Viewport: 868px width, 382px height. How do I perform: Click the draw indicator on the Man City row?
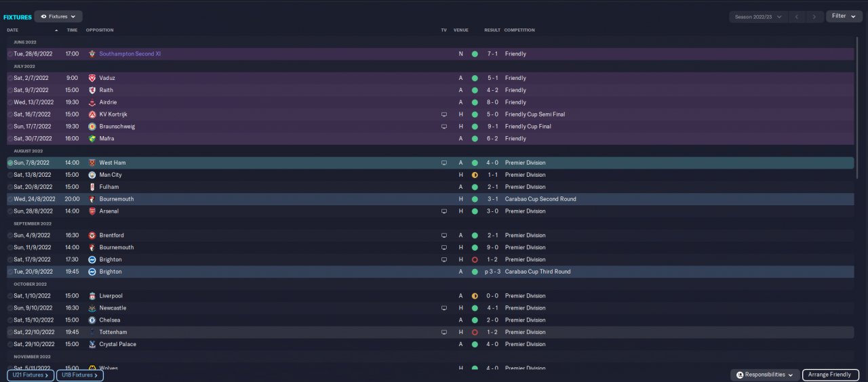[475, 175]
